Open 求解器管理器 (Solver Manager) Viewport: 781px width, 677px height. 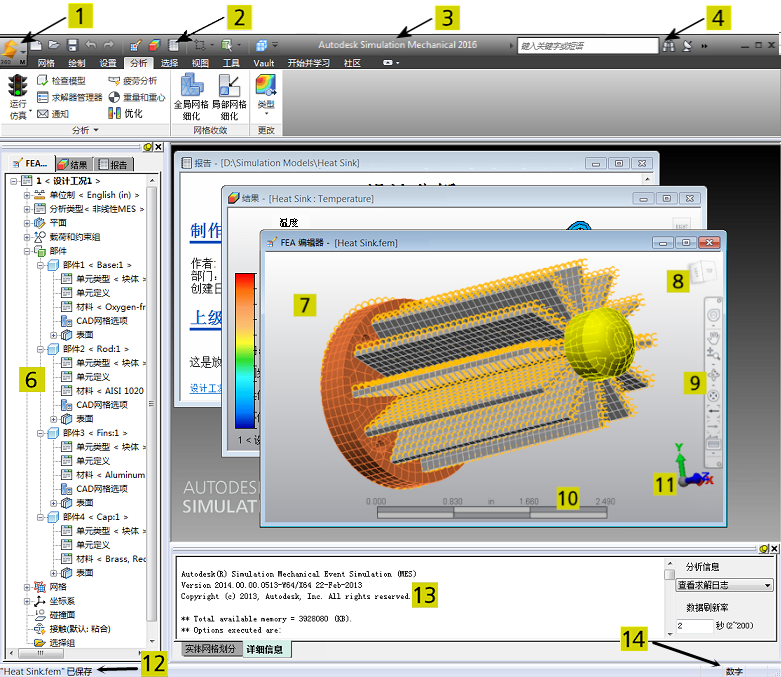(70, 97)
